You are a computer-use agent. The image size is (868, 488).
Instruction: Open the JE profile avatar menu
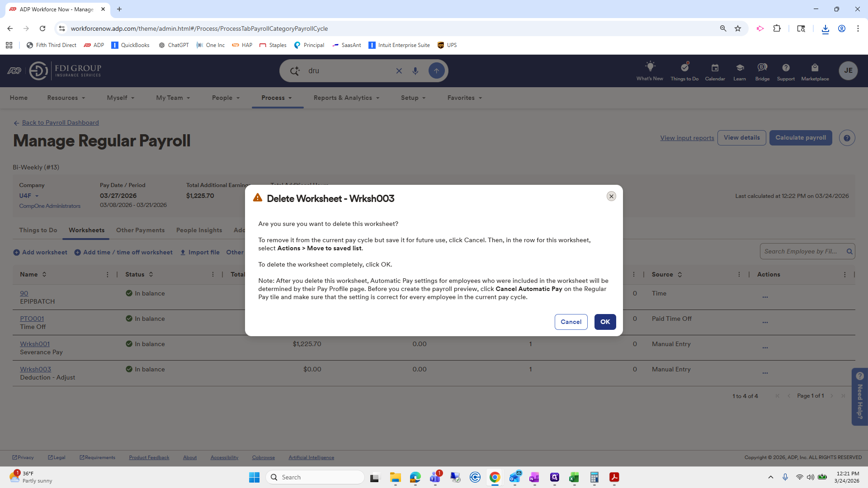pos(849,70)
